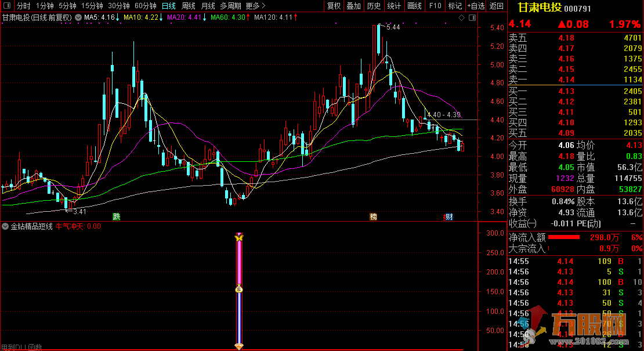Screen dimensions: 644x351
Task: Click the 返回 back button
Action: (x=497, y=6)
